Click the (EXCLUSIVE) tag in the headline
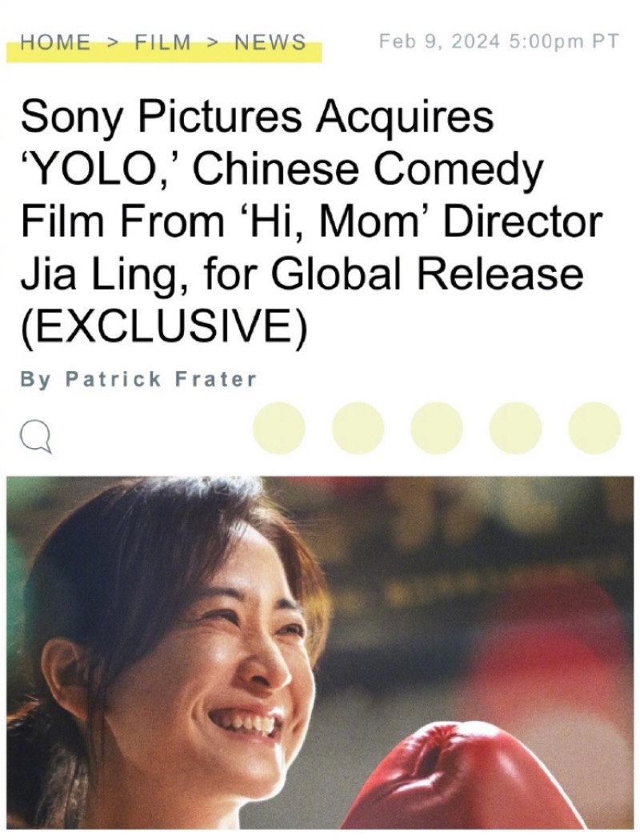640x840 pixels. (x=164, y=325)
